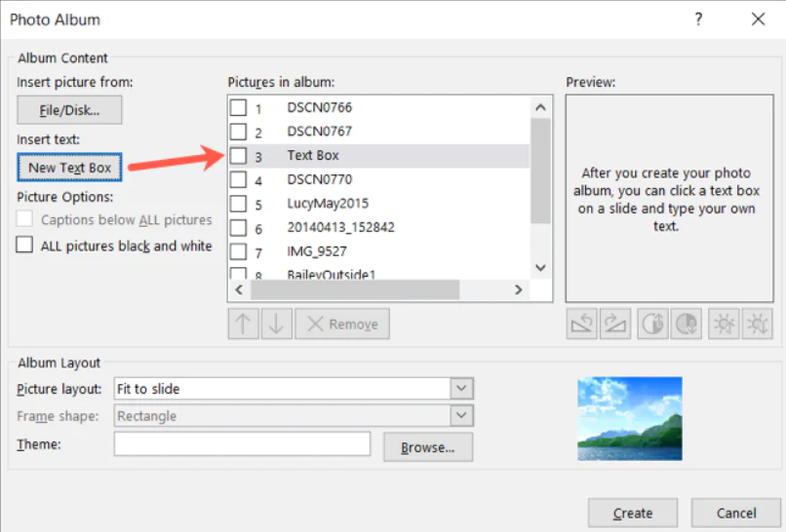The height and width of the screenshot is (532, 786).
Task: Decrease picture brightness icon
Action: (758, 324)
